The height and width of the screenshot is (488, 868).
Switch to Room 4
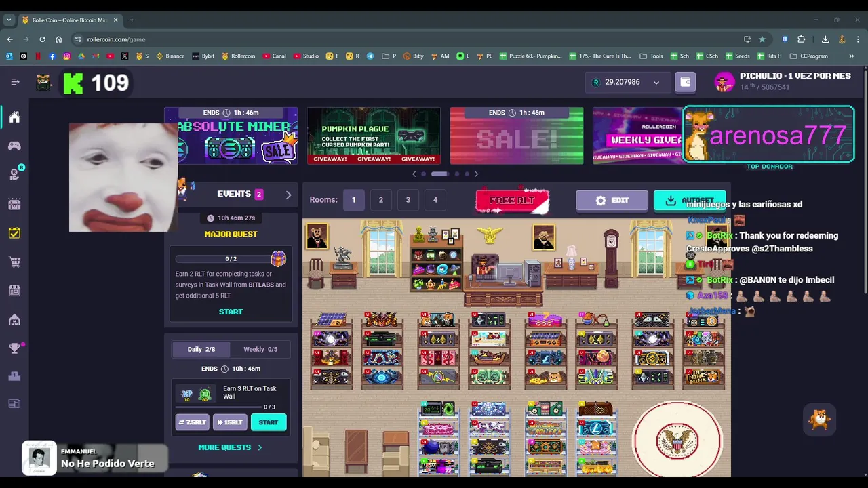[x=435, y=200]
